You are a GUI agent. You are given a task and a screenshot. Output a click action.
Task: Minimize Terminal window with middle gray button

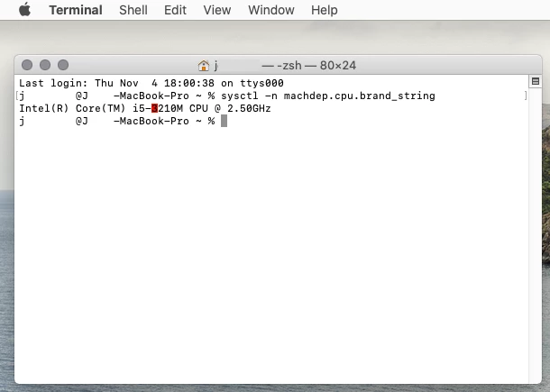45,65
